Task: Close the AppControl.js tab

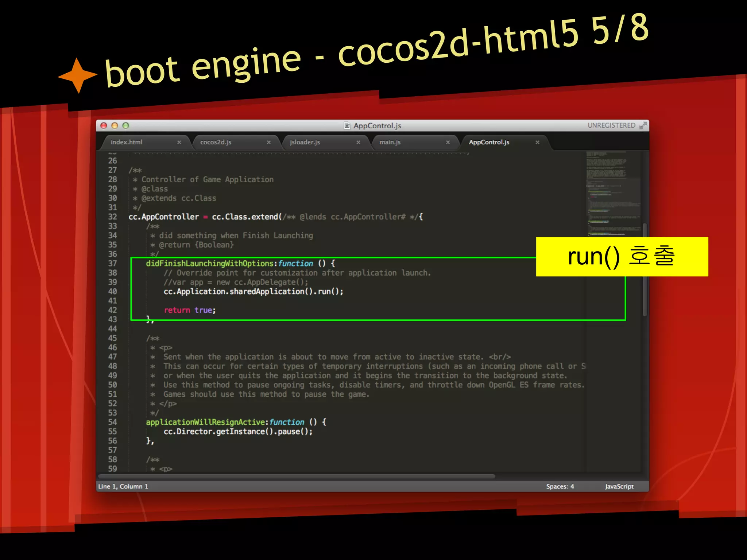Action: [x=537, y=142]
